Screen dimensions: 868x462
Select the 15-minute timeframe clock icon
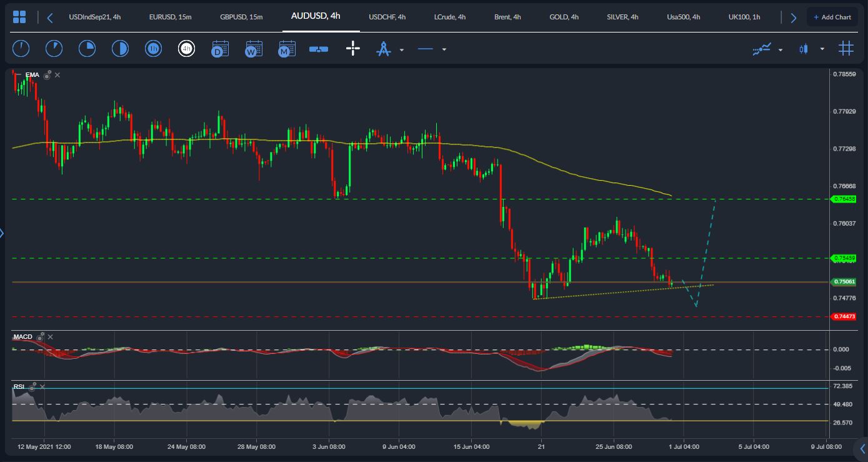[x=87, y=48]
